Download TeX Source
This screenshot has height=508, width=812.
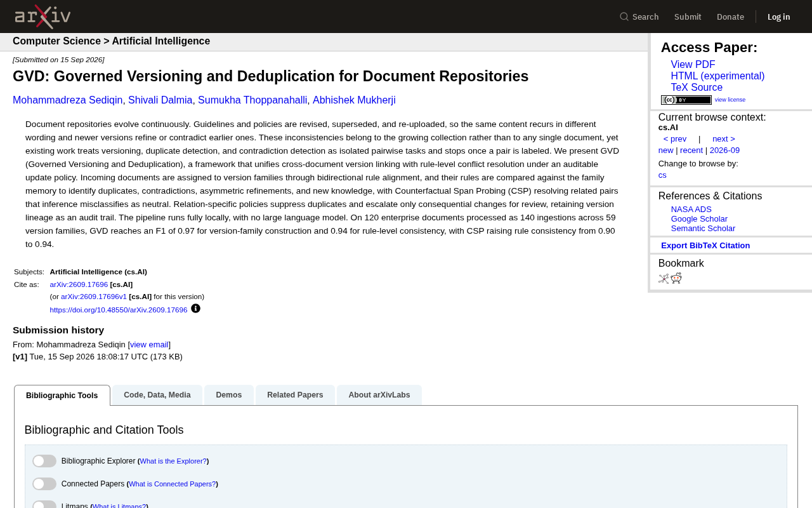(697, 88)
